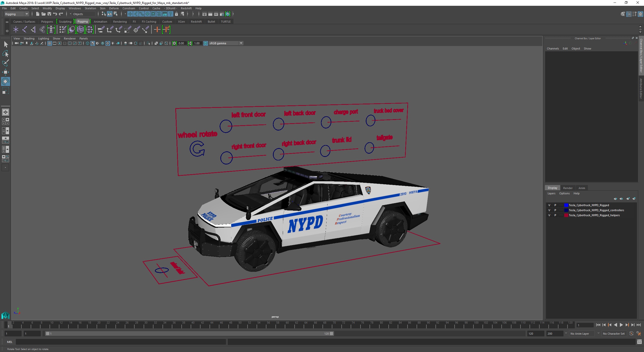Open the viewport Shading menu

[x=29, y=38]
